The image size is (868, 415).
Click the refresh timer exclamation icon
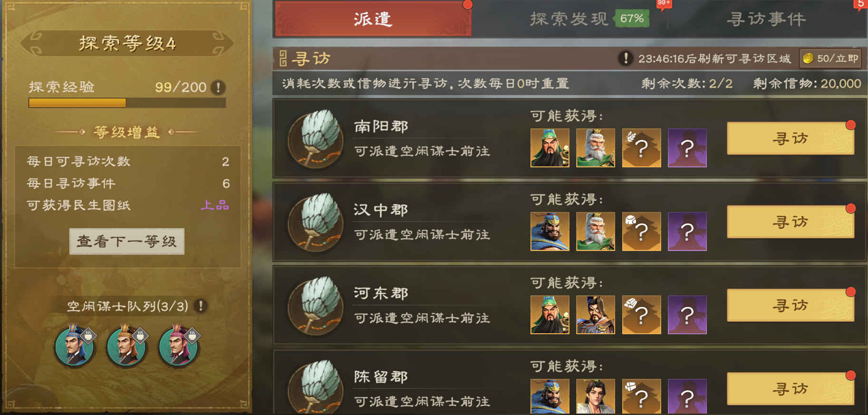[626, 58]
